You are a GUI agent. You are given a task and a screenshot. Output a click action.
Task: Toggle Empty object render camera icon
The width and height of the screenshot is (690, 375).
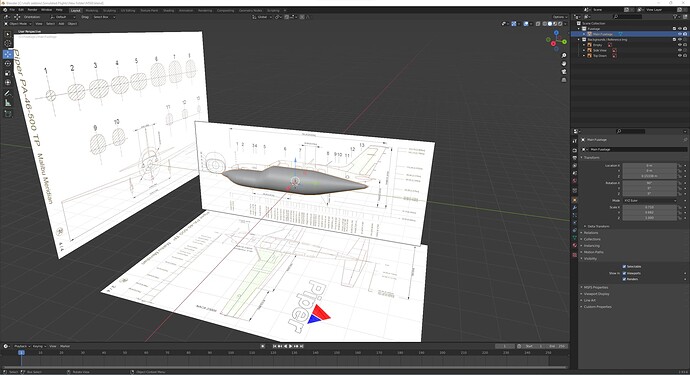[x=685, y=45]
